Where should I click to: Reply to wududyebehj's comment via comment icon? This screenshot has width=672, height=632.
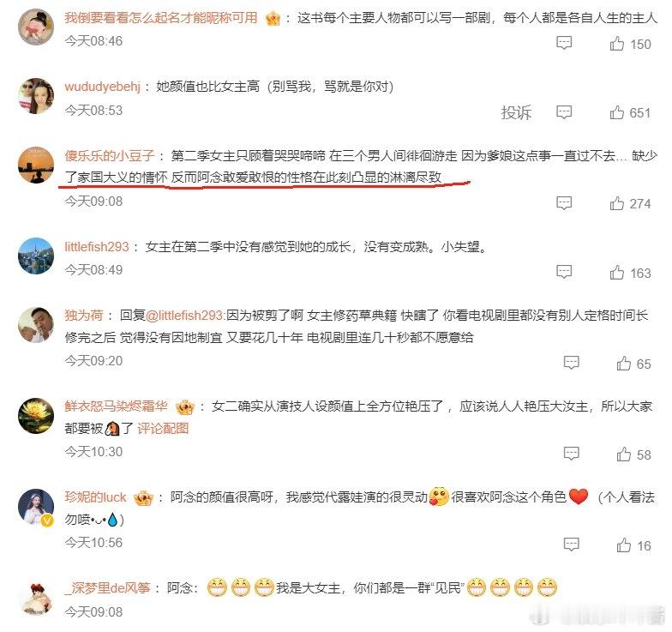point(564,112)
